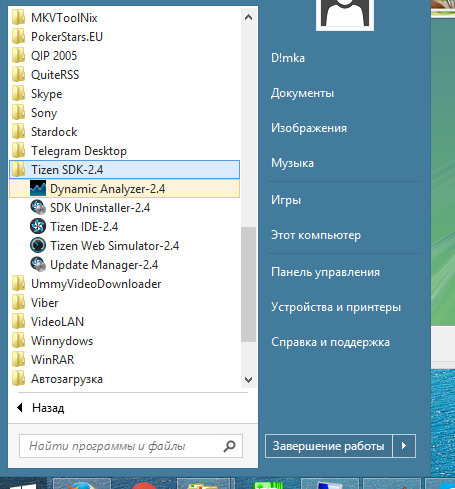455x489 pixels.
Task: Expand the VideoLAN folder
Action: click(x=124, y=322)
